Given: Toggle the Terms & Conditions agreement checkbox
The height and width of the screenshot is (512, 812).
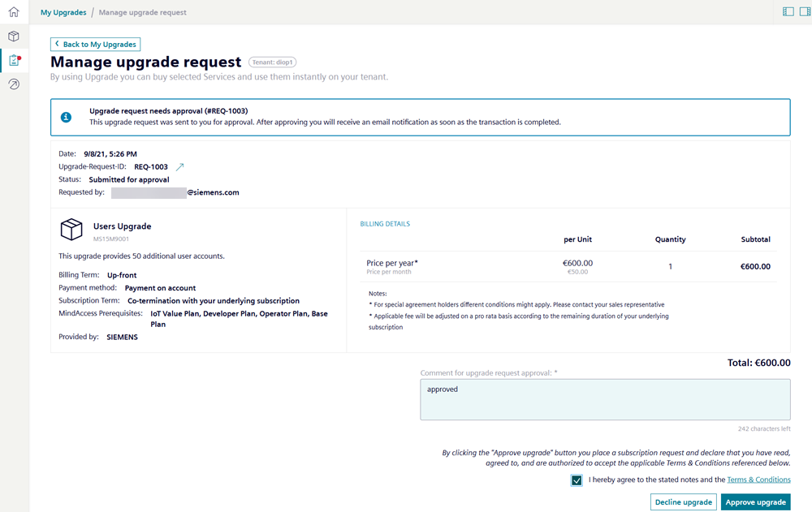Looking at the screenshot, I should pos(577,480).
